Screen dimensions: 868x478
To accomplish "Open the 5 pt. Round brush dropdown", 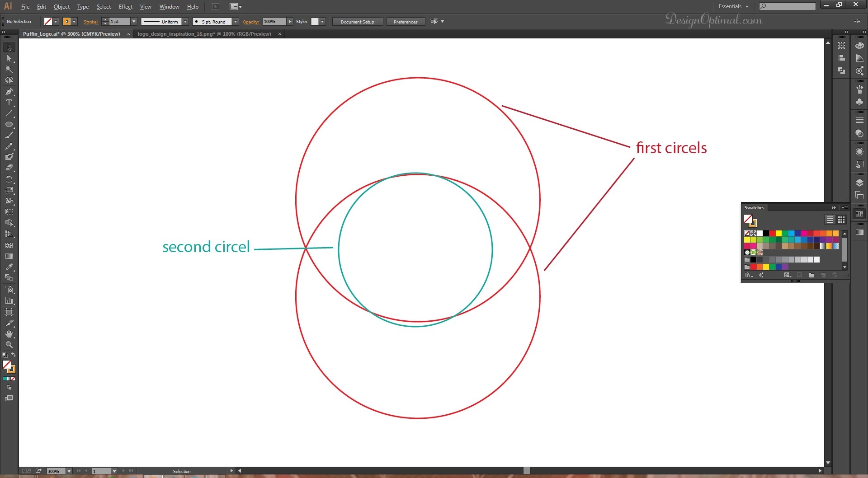I will pyautogui.click(x=236, y=22).
